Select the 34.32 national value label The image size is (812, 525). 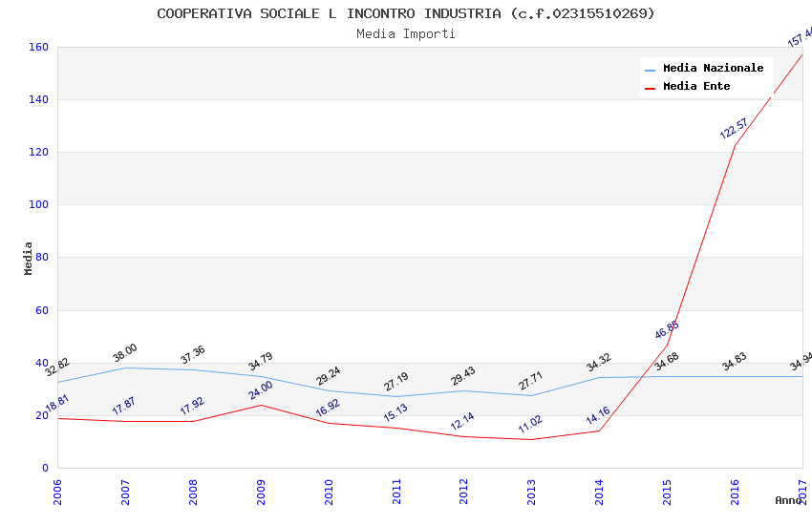tap(599, 362)
